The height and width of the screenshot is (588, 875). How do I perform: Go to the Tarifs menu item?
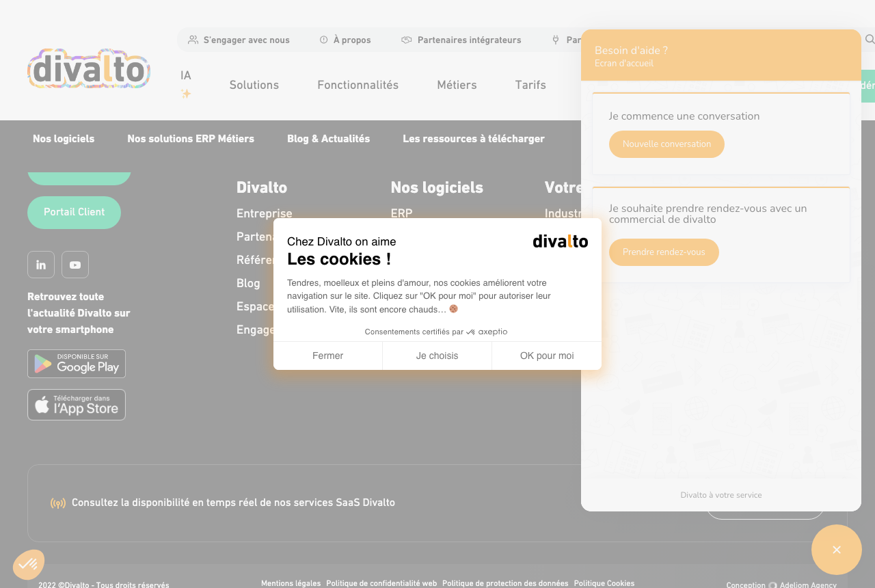pos(530,85)
